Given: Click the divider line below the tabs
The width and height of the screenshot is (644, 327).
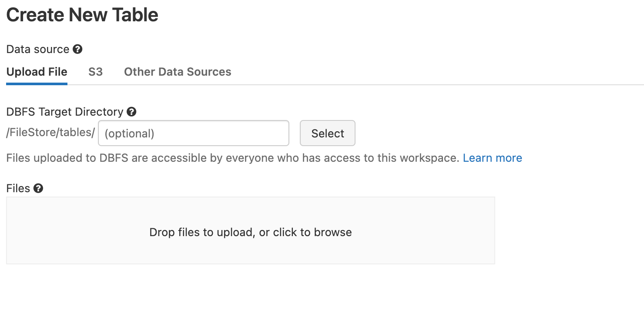Looking at the screenshot, I should click(x=348, y=84).
